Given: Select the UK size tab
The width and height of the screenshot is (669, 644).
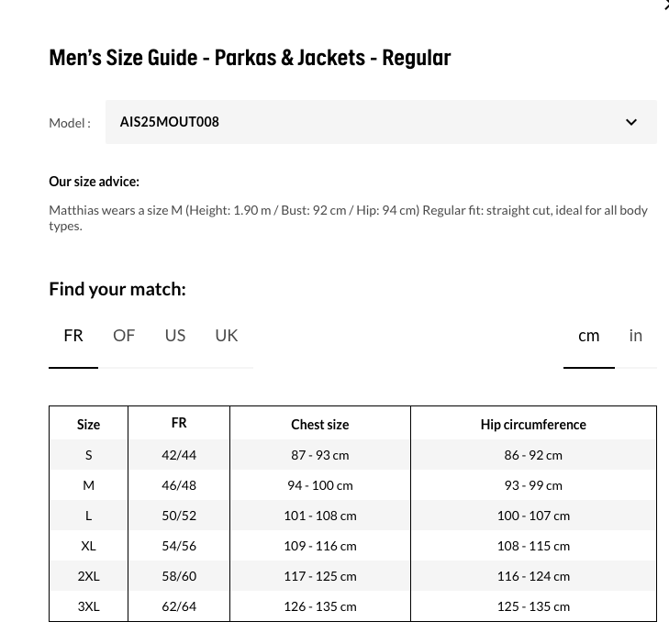Looking at the screenshot, I should click(x=226, y=336).
